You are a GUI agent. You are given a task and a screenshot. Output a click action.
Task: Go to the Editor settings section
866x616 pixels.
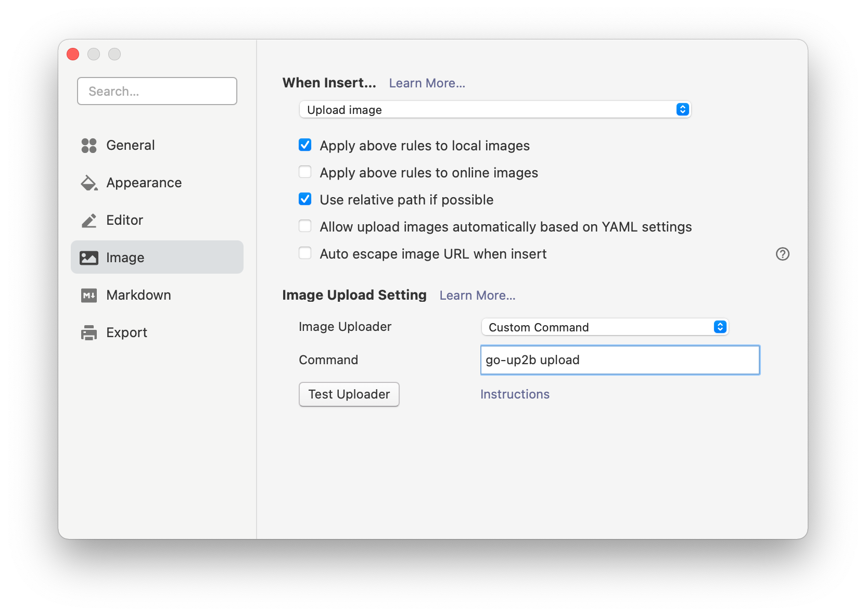(x=157, y=220)
